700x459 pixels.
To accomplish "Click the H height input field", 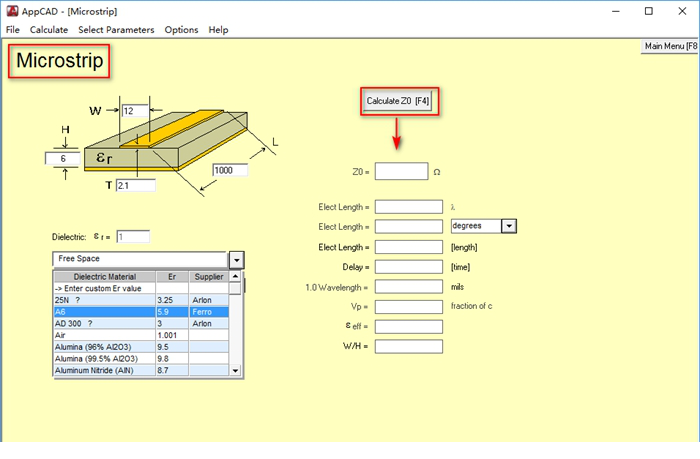I will point(63,159).
